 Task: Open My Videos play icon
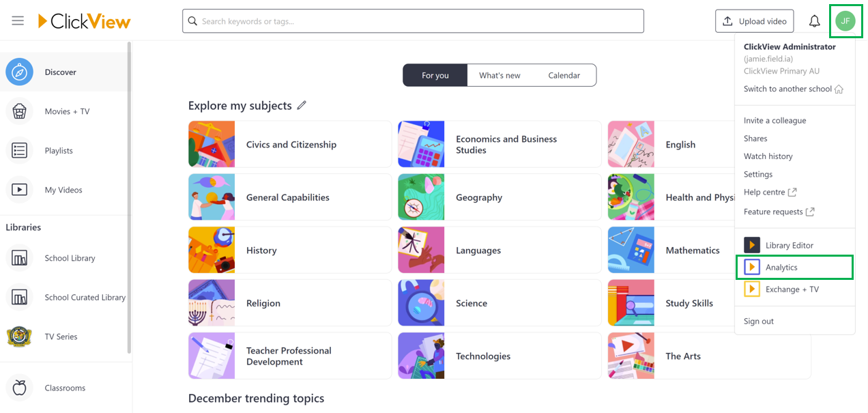pyautogui.click(x=20, y=190)
